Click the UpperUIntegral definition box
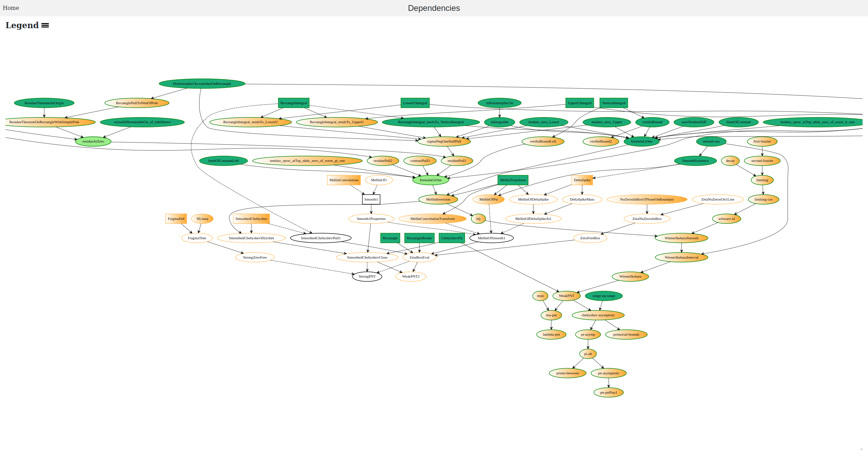This screenshot has width=868, height=468. [580, 103]
